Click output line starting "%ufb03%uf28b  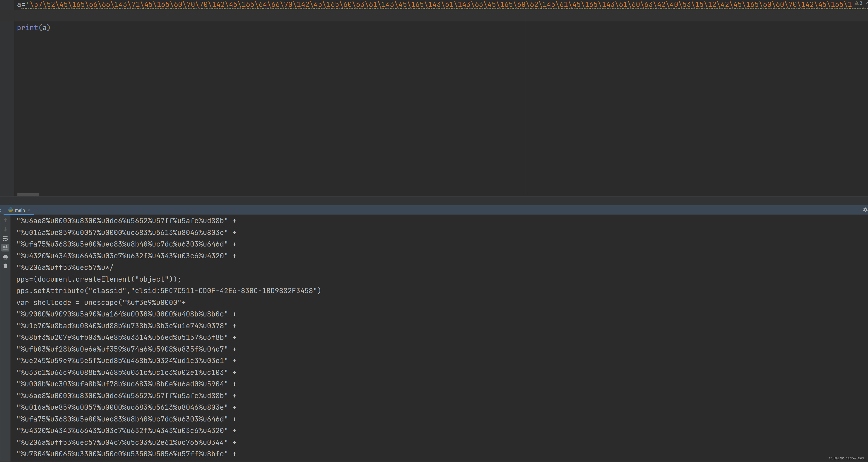click(x=126, y=349)
